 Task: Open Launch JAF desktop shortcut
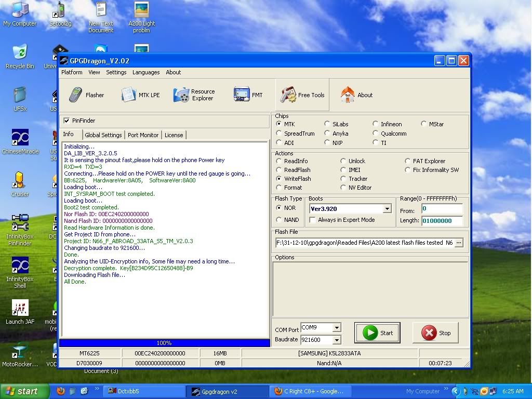20,312
